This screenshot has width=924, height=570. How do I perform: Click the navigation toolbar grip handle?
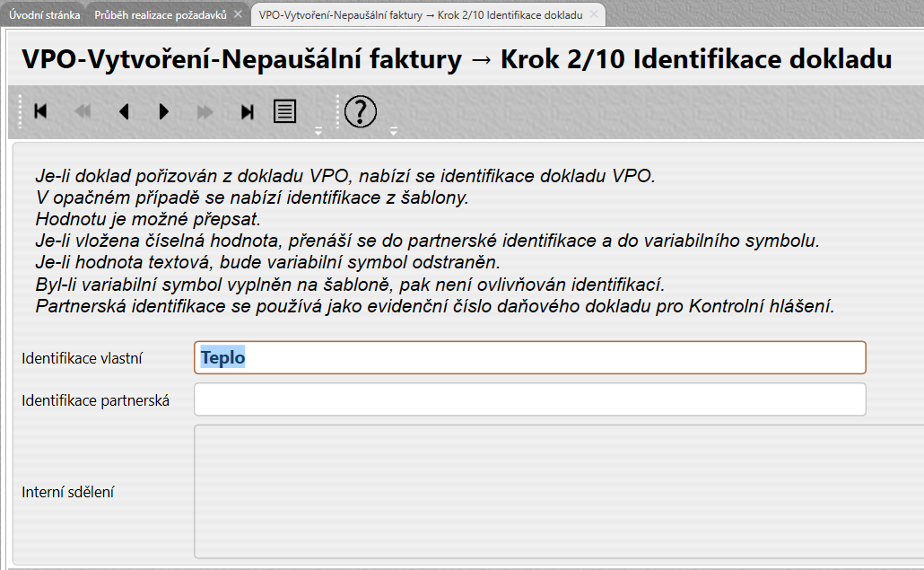tap(20, 111)
